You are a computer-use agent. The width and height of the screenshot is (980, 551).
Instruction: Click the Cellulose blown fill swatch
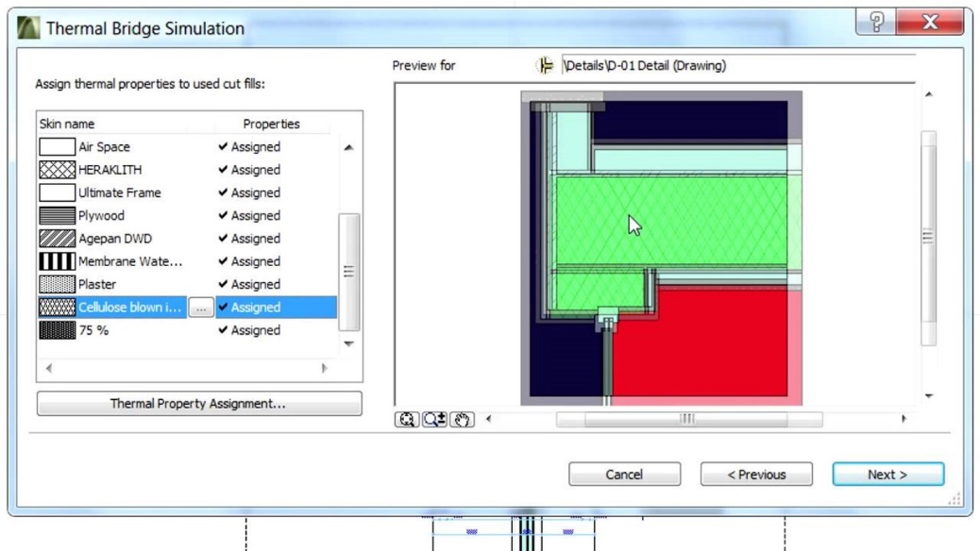coord(57,308)
